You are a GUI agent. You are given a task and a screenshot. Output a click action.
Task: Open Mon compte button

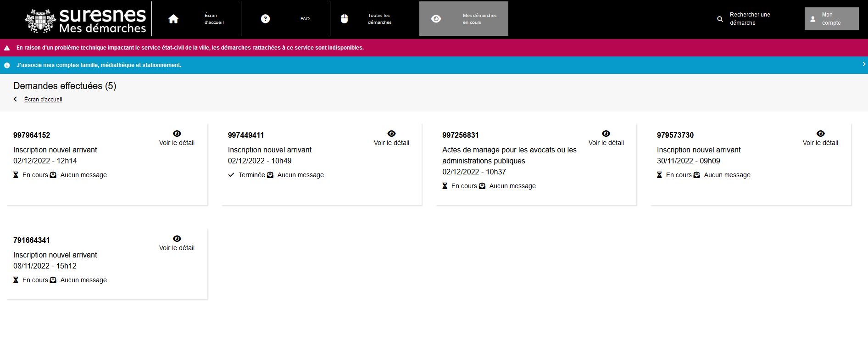click(x=831, y=19)
